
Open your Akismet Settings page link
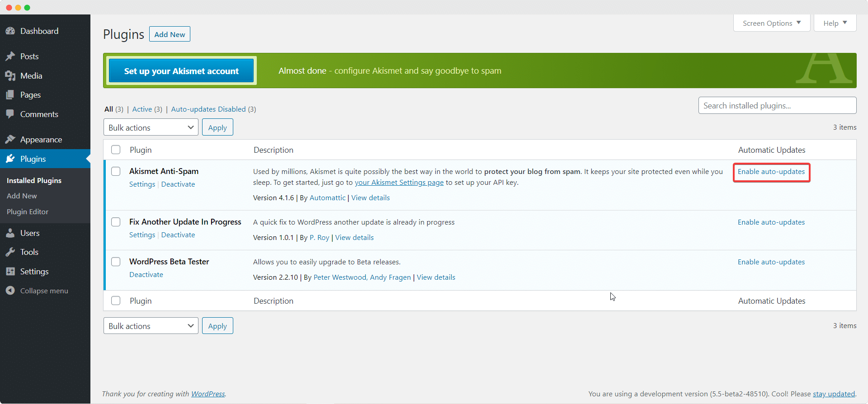pos(399,183)
